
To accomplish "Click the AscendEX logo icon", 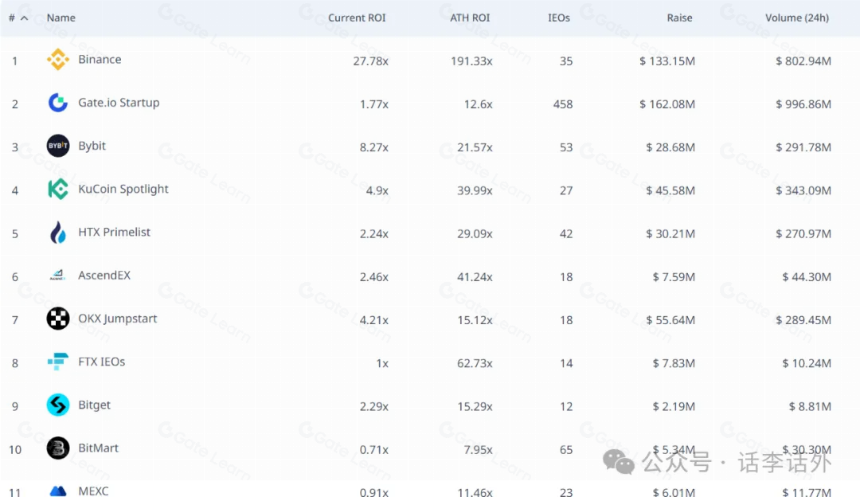I will 58,275.
